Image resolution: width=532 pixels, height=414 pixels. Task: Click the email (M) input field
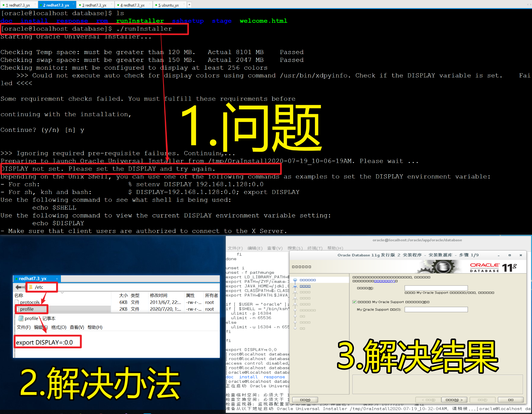(x=436, y=288)
